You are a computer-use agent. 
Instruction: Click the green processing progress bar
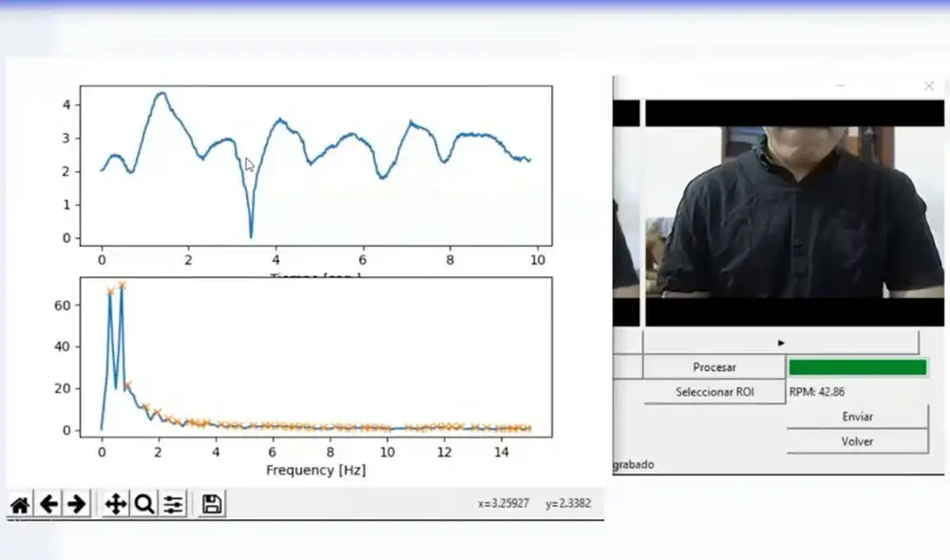coord(857,367)
